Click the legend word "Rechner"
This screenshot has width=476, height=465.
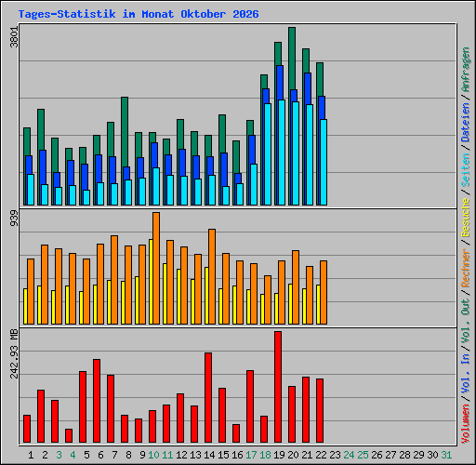coord(466,268)
